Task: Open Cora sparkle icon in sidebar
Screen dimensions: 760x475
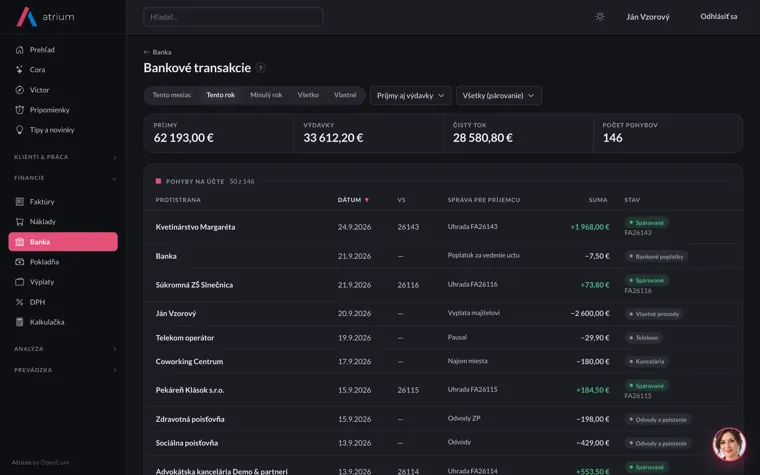Action: [19, 69]
